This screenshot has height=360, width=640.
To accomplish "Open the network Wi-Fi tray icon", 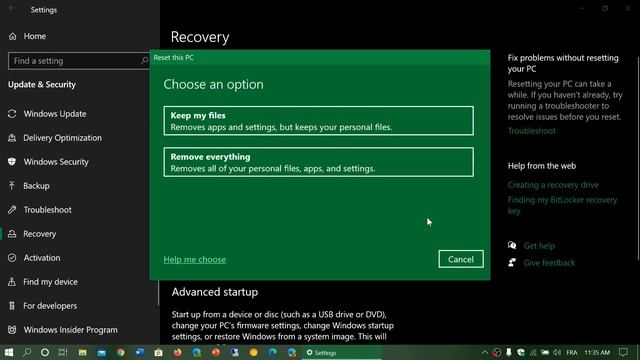I will coord(533,352).
